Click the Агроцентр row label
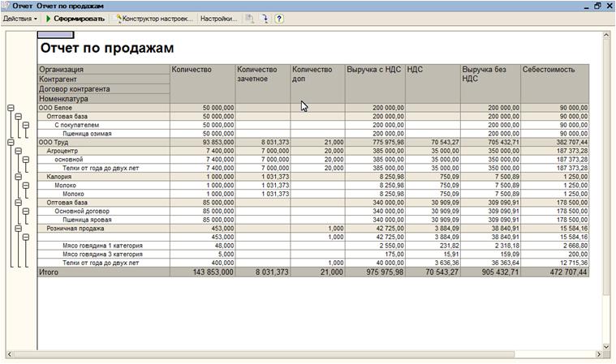This screenshot has width=616, height=364. (62, 151)
